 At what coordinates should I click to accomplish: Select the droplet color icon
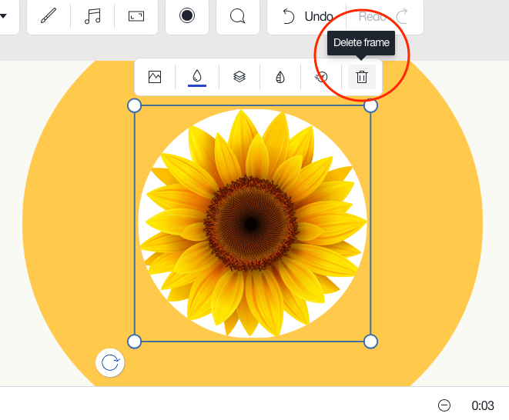pos(197,77)
